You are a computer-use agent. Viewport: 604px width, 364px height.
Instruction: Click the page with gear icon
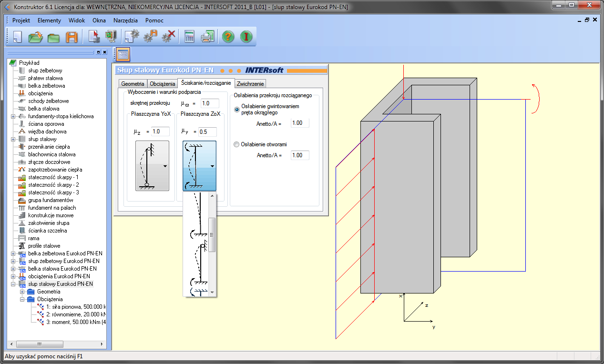pyautogui.click(x=132, y=37)
